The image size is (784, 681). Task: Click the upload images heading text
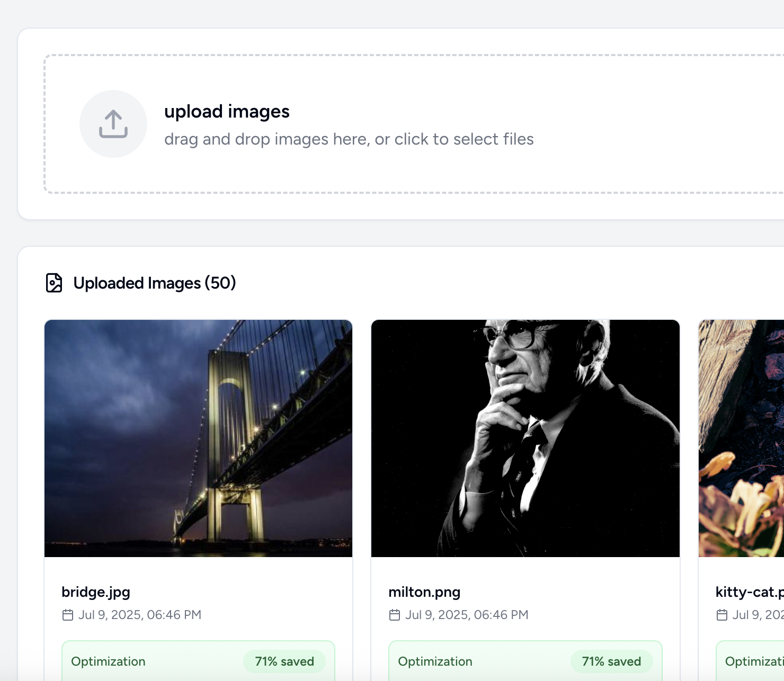pyautogui.click(x=227, y=111)
